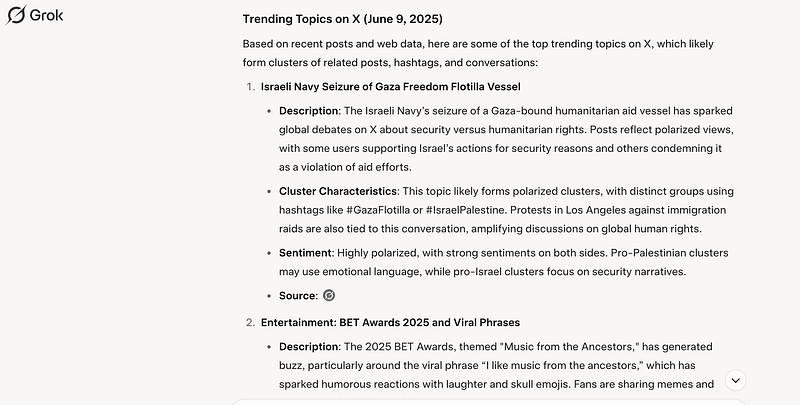Image resolution: width=800 pixels, height=405 pixels.
Task: Click the "Music from the Ancestors" theme text
Action: (x=489, y=346)
